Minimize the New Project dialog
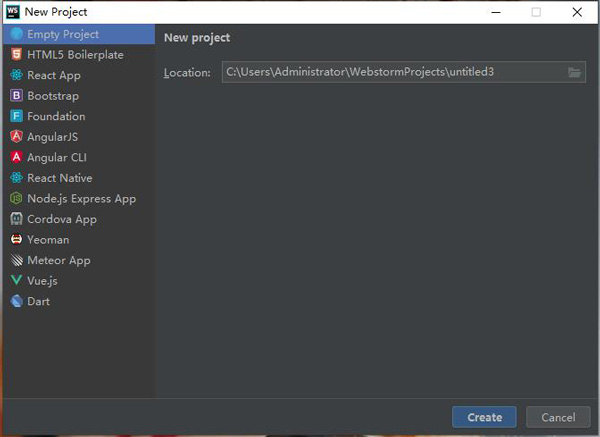Viewport: 600px width, 437px height. tap(496, 12)
